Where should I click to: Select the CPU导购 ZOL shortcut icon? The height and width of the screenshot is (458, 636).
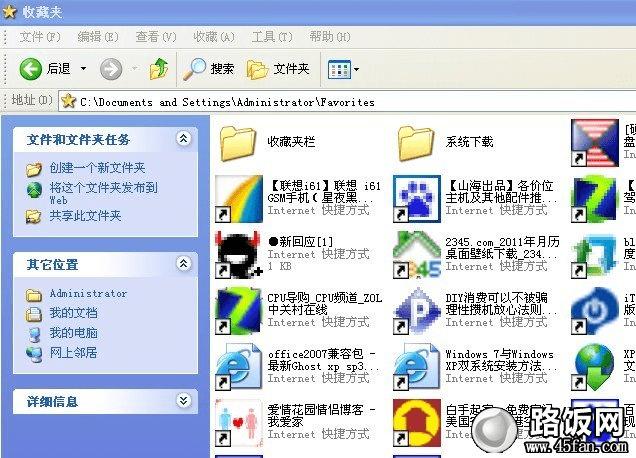point(239,310)
